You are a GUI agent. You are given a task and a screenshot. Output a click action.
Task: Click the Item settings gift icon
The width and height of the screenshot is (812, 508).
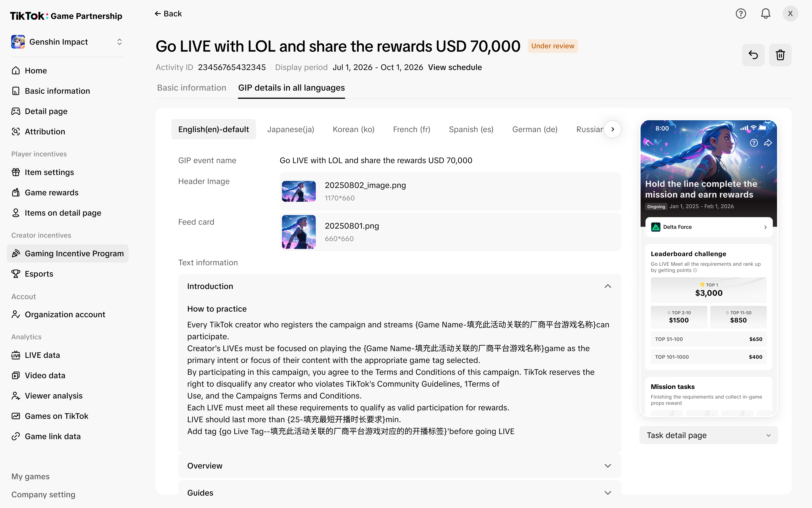click(16, 172)
